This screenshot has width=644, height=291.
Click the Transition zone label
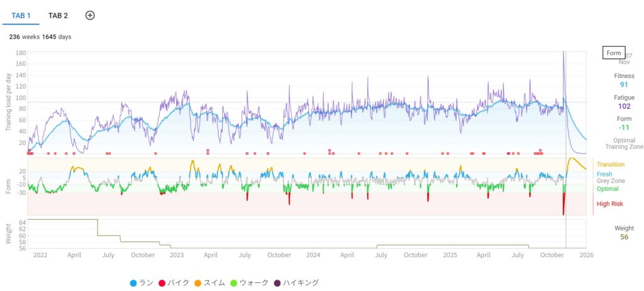(610, 165)
